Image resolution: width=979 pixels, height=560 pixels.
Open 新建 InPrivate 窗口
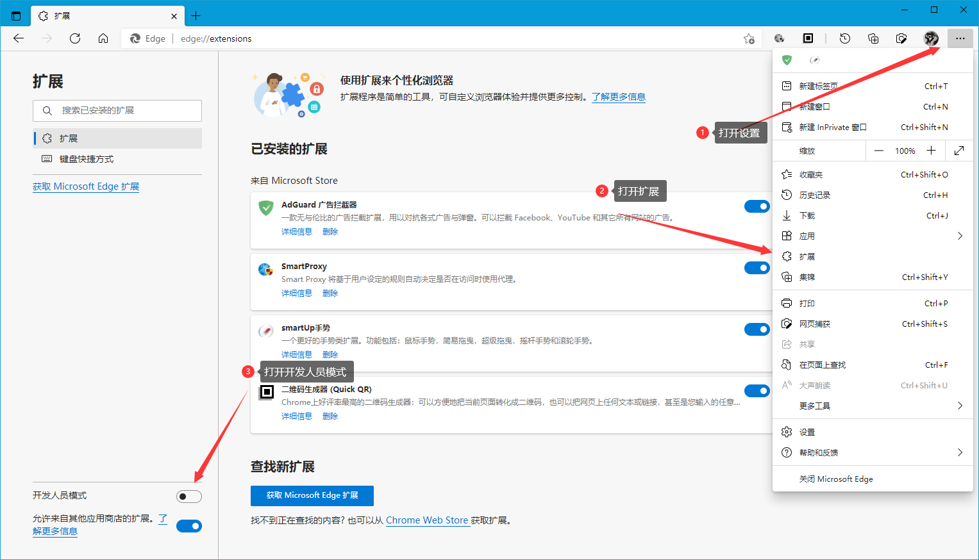click(x=873, y=127)
